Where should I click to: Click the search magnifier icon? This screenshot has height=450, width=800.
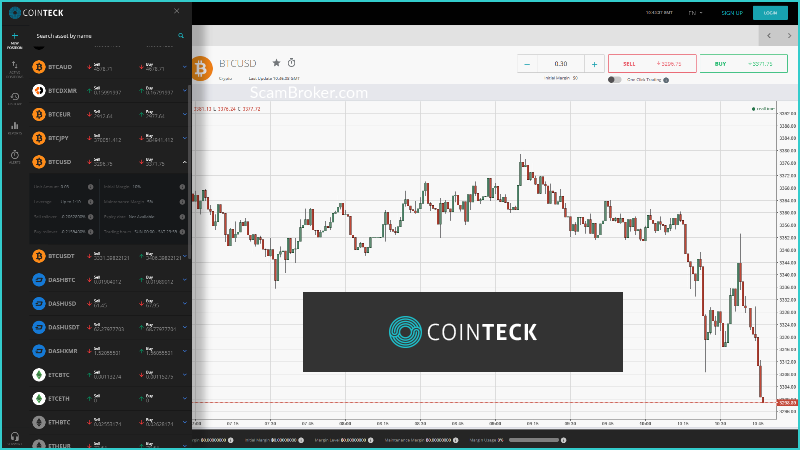click(181, 36)
